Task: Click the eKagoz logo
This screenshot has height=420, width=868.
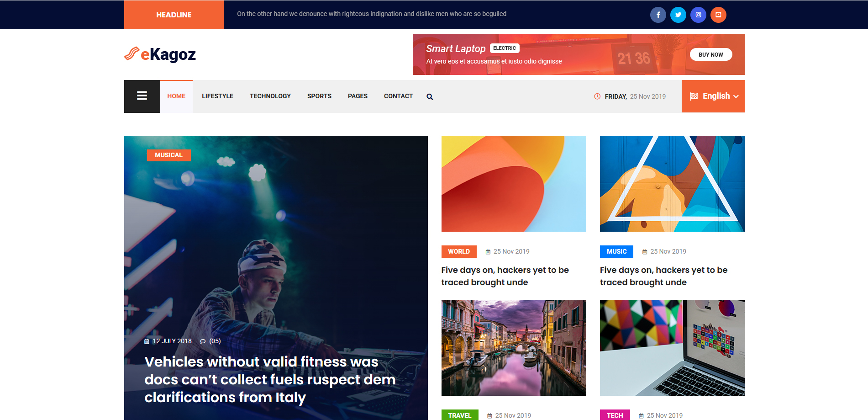Action: [160, 54]
